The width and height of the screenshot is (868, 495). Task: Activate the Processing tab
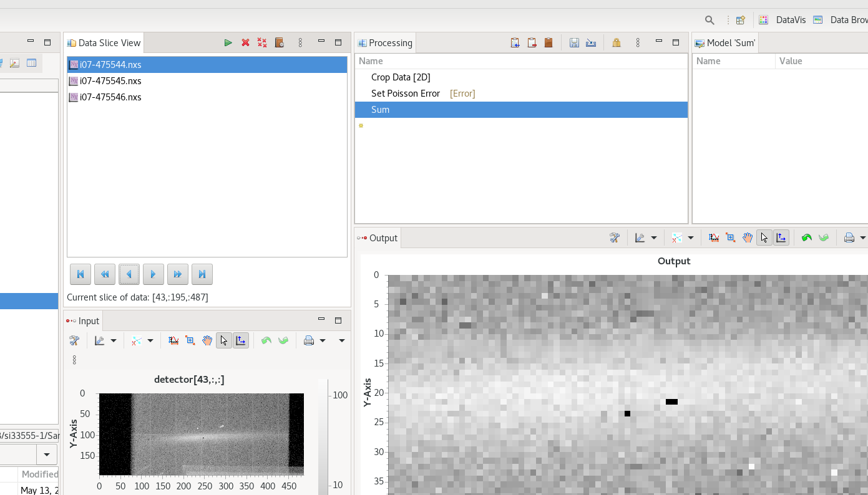(x=385, y=43)
